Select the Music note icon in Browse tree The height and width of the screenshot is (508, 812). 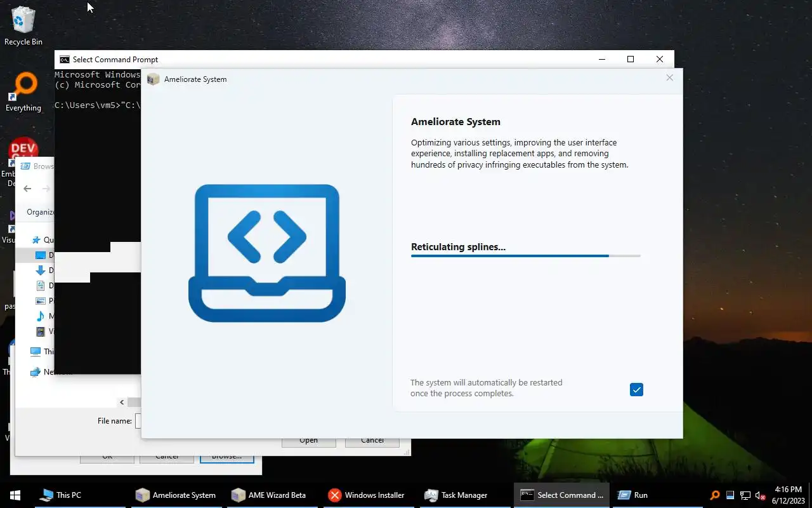pyautogui.click(x=41, y=316)
